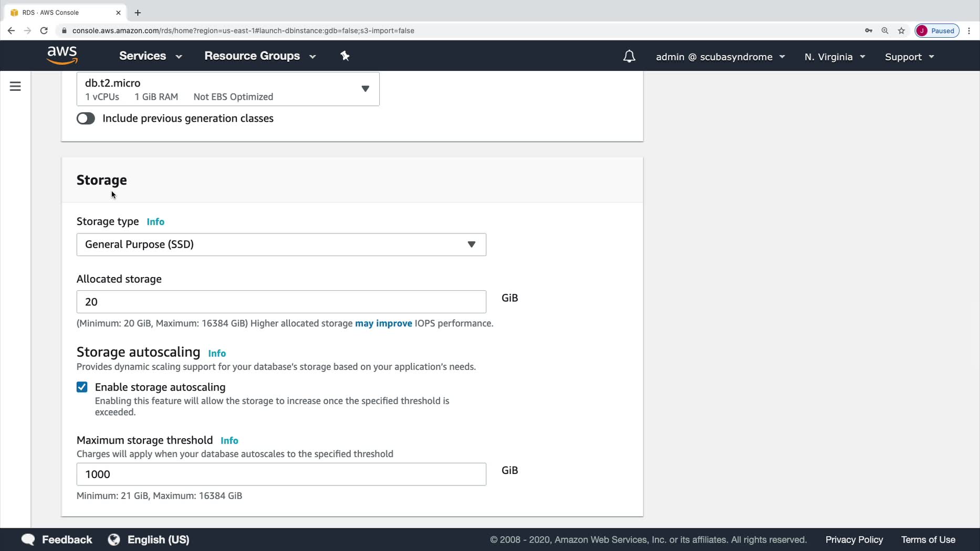Click the Maximum storage threshold field
980x551 pixels.
click(281, 474)
